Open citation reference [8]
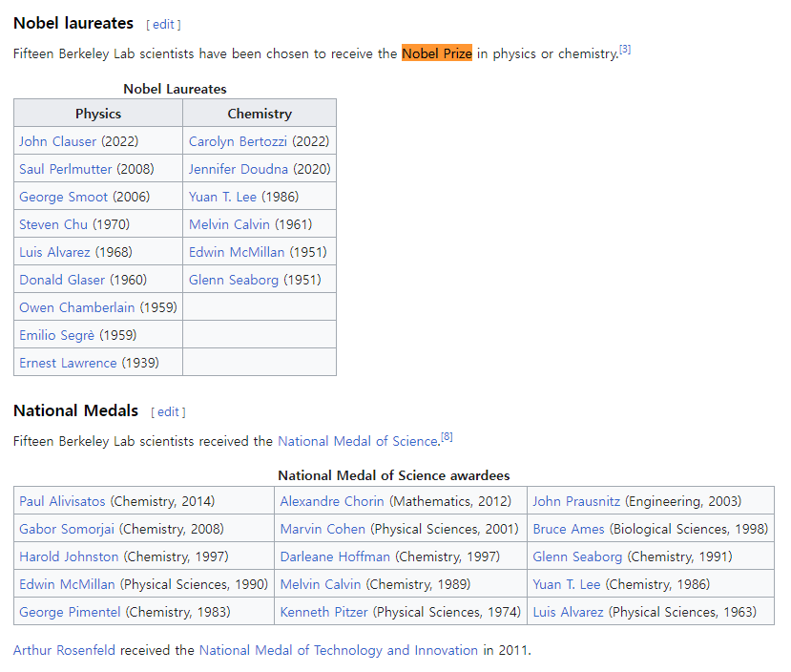Screen dimensions: 791x672 447,436
